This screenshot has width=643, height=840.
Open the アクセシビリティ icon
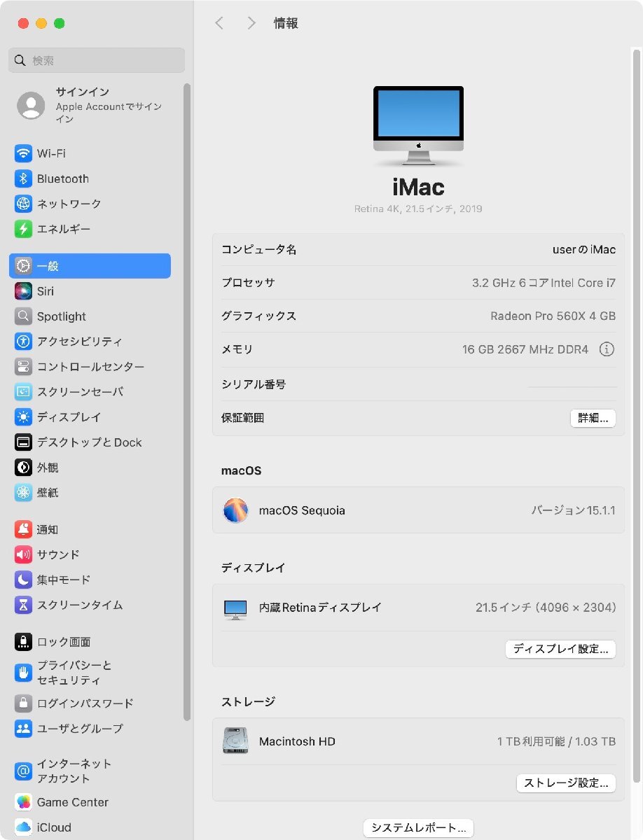coord(24,342)
